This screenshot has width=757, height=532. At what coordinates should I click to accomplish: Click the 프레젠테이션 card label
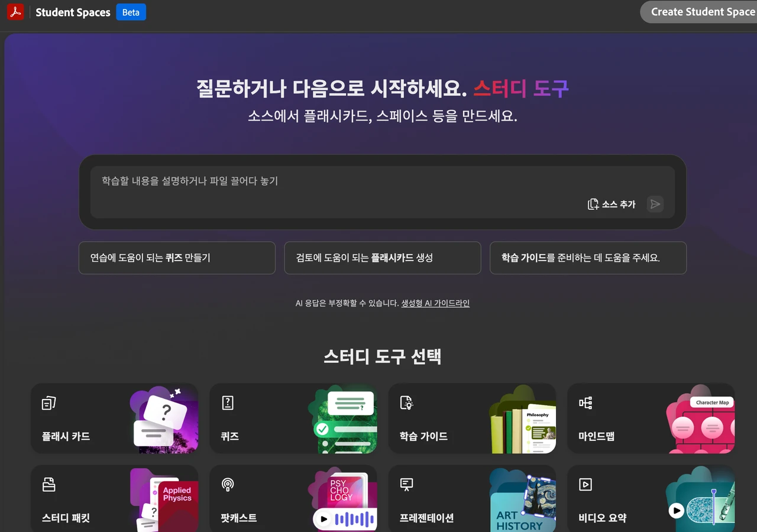426,518
